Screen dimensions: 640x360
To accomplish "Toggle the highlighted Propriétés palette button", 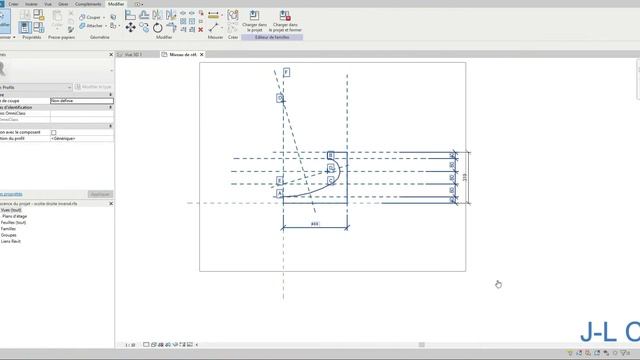I will tap(25, 27).
